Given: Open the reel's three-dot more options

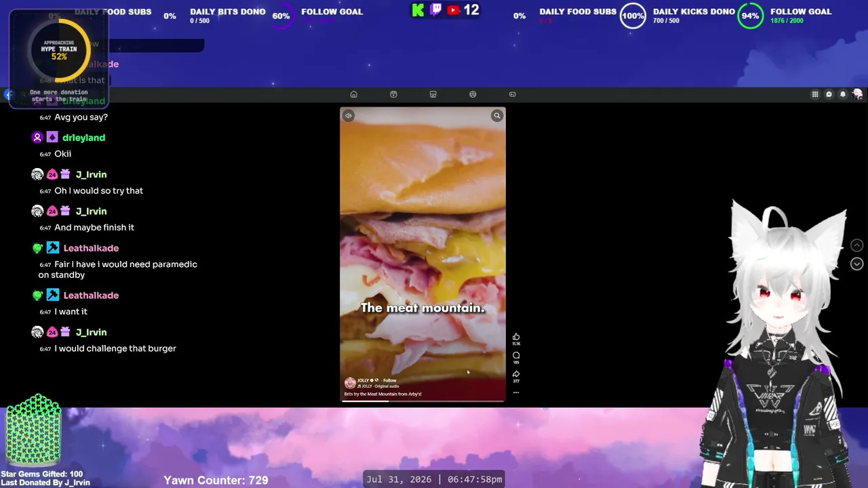Looking at the screenshot, I should point(516,392).
